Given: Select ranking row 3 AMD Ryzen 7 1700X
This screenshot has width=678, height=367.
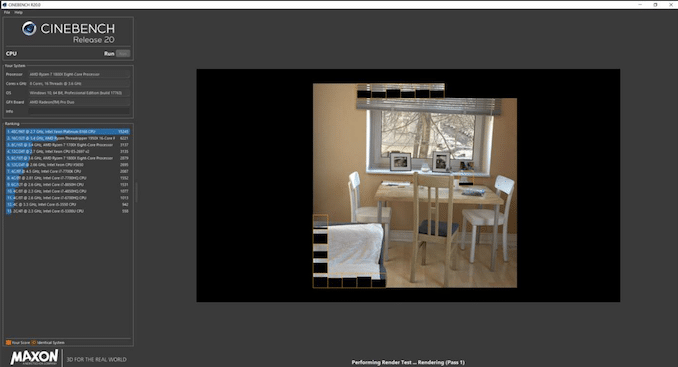Looking at the screenshot, I should coord(67,145).
